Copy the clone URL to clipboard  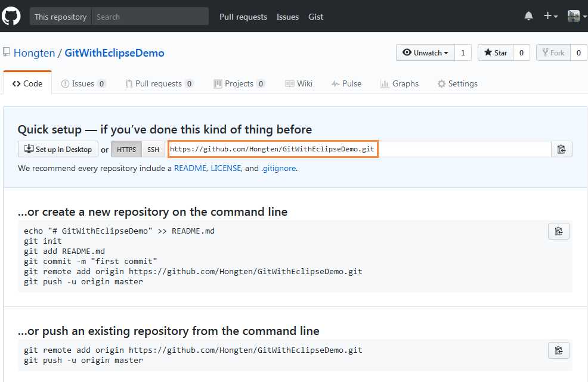tap(561, 149)
